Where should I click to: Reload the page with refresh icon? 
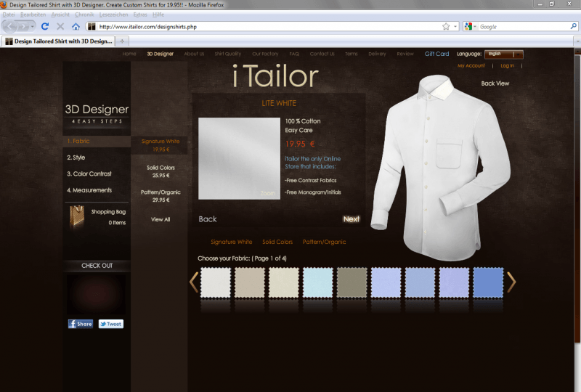point(45,26)
